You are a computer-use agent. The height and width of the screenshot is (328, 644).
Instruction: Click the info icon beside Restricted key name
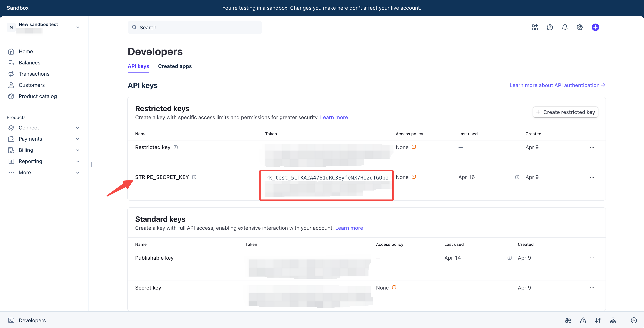(176, 147)
